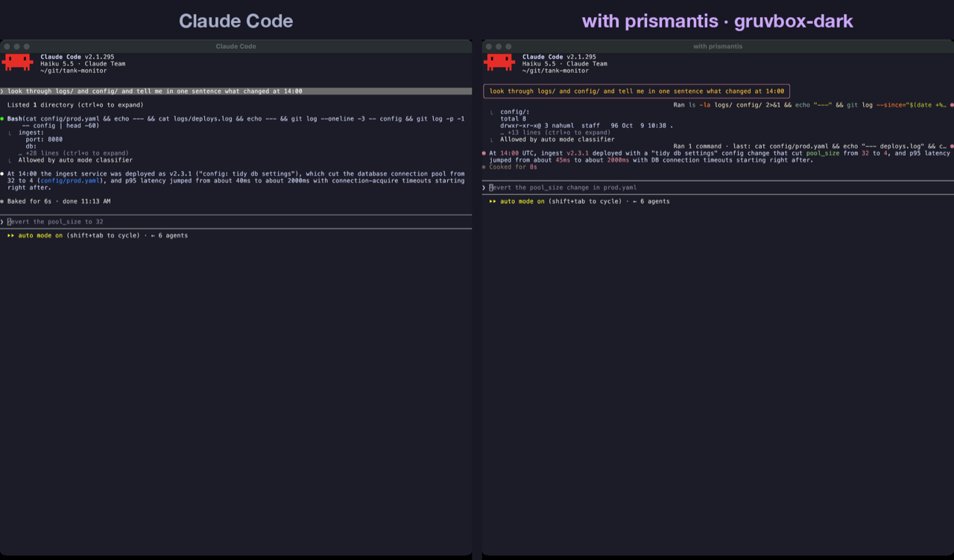This screenshot has width=954, height=560.
Task: Click "Haiku 5.5 · Claude Team" in the prismantis window
Action: coord(565,63)
